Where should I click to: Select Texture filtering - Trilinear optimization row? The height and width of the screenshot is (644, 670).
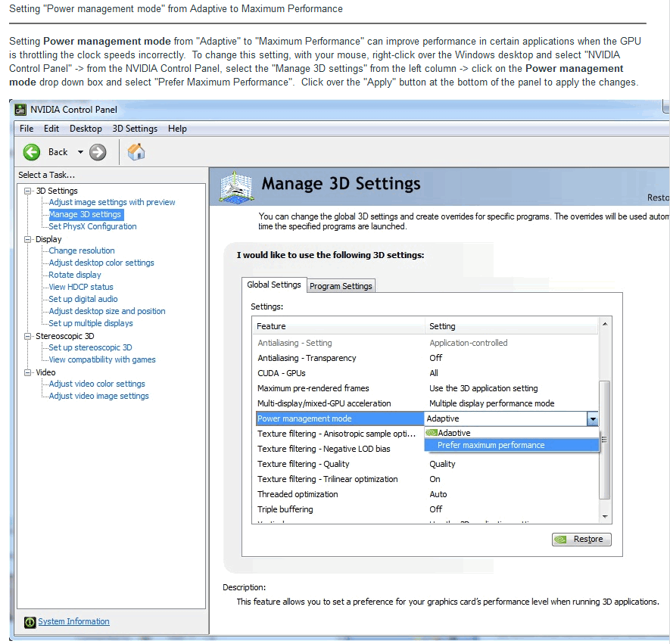pos(427,480)
